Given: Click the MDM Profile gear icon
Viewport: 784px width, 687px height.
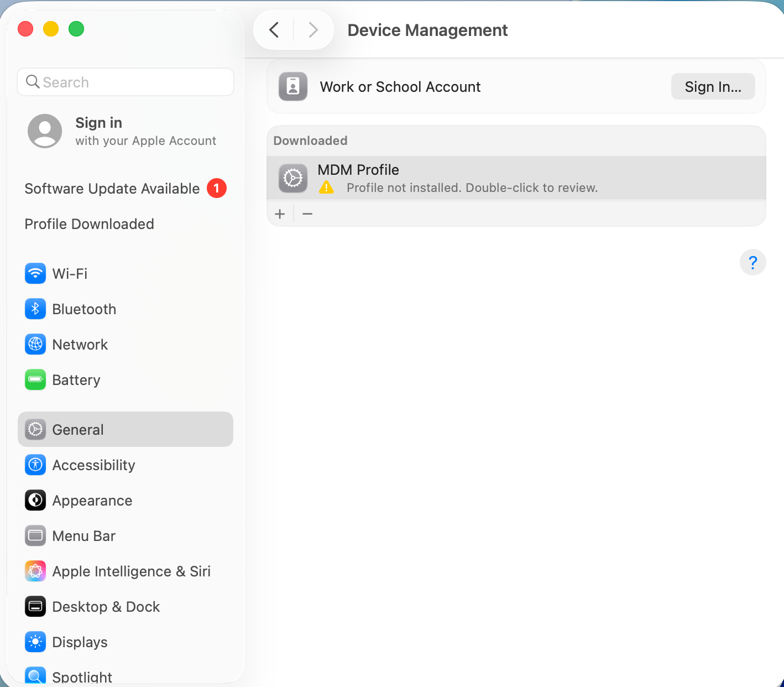Looking at the screenshot, I should pyautogui.click(x=292, y=178).
